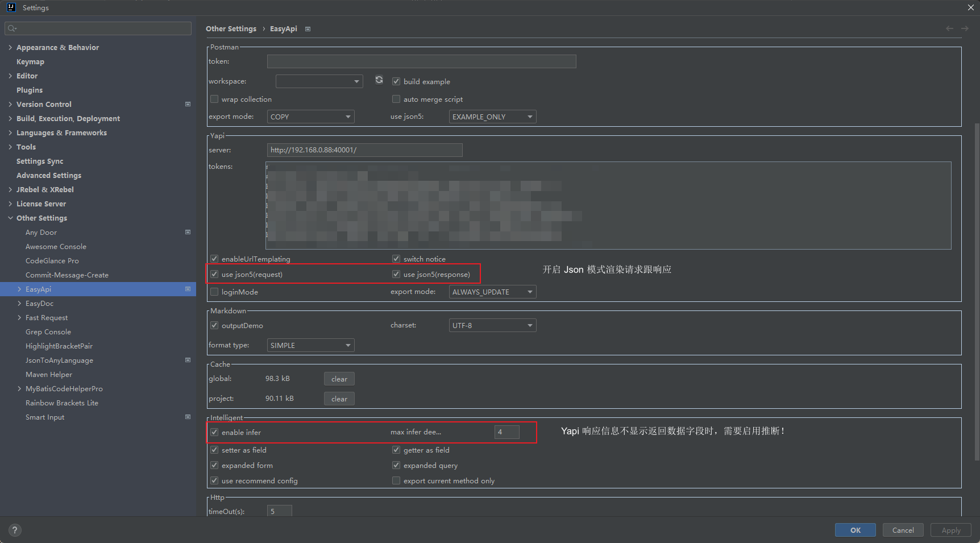Toggle use recommend config checkbox
The image size is (980, 543).
click(214, 480)
